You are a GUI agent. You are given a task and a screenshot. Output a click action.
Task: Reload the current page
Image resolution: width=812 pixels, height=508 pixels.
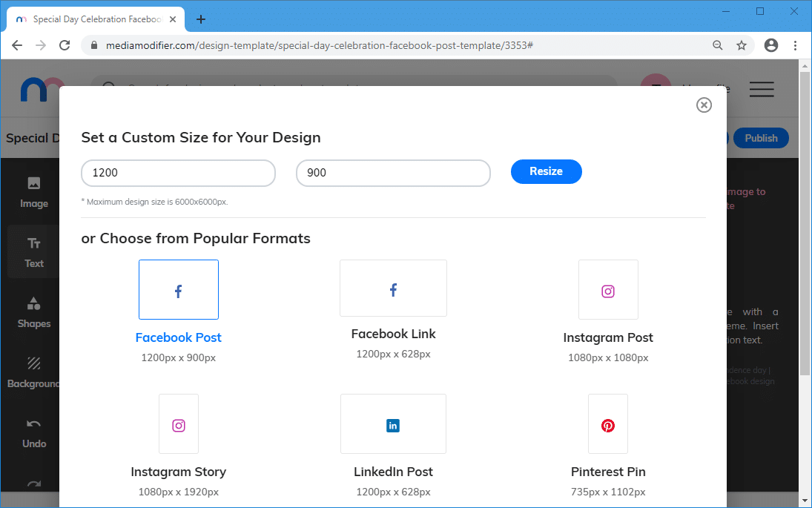[x=65, y=45]
